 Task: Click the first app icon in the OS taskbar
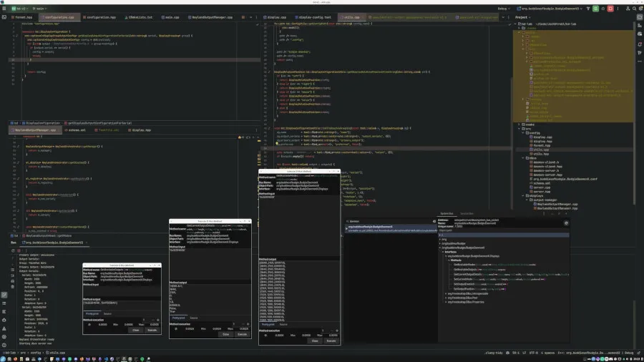click(4, 358)
